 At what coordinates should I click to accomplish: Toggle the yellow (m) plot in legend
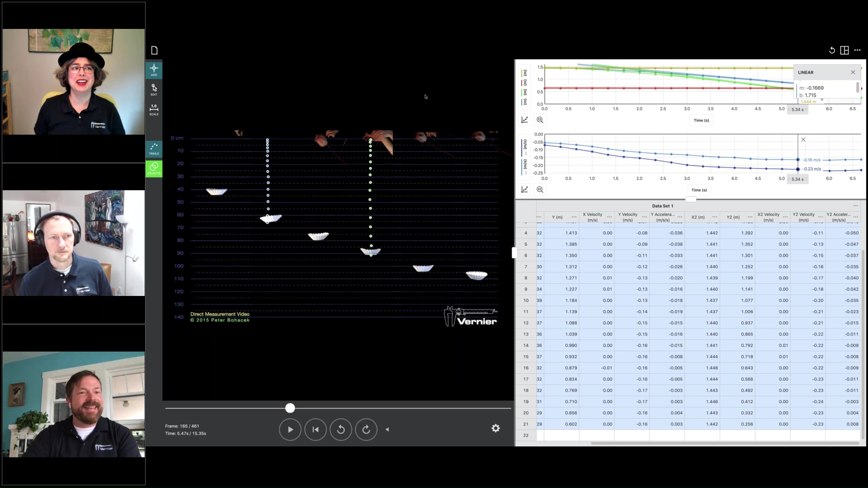[524, 73]
